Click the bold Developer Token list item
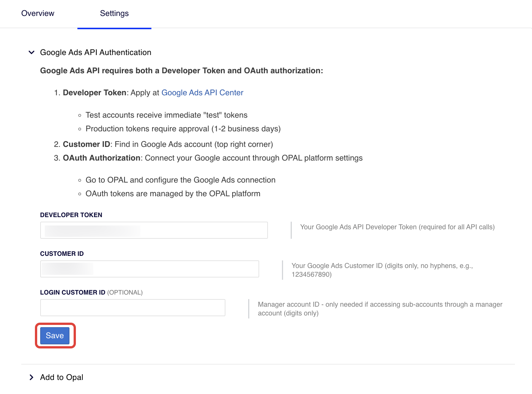532x394 pixels. click(x=94, y=93)
